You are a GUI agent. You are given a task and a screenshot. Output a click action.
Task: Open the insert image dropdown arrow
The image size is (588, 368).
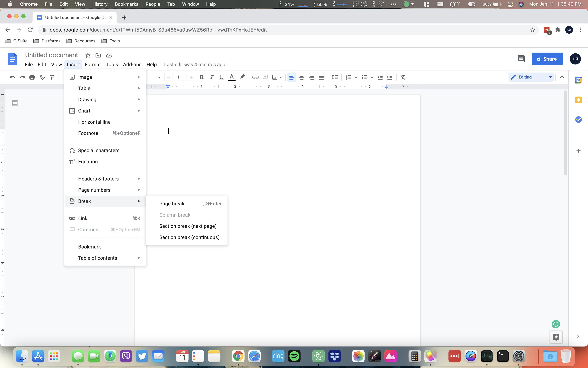tap(281, 77)
